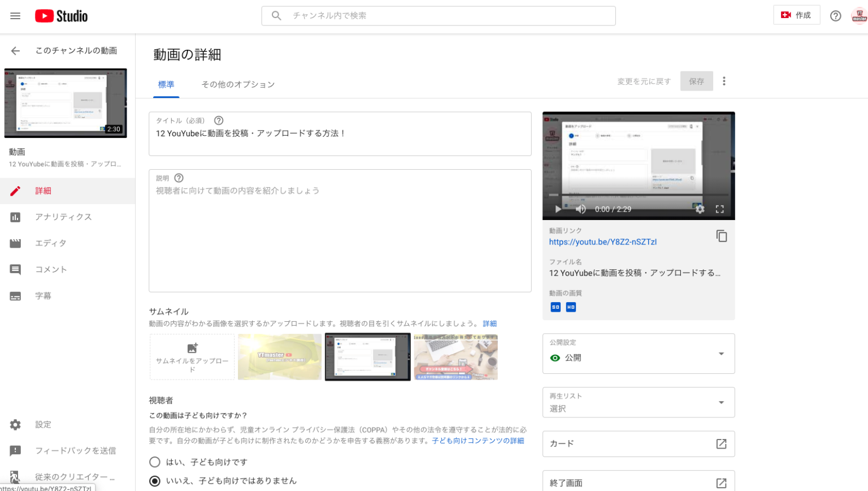Click the サムネイルをアップロード upload box
868x491 pixels.
192,357
